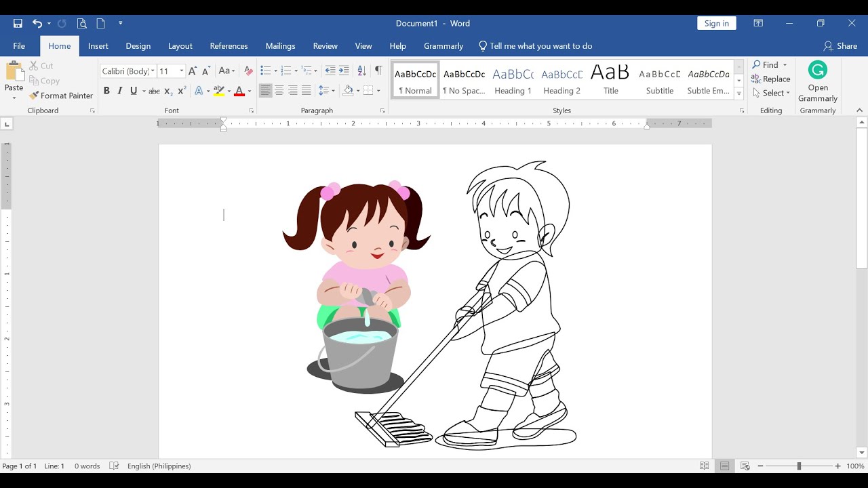
Task: Clear all formatting
Action: [x=248, y=71]
